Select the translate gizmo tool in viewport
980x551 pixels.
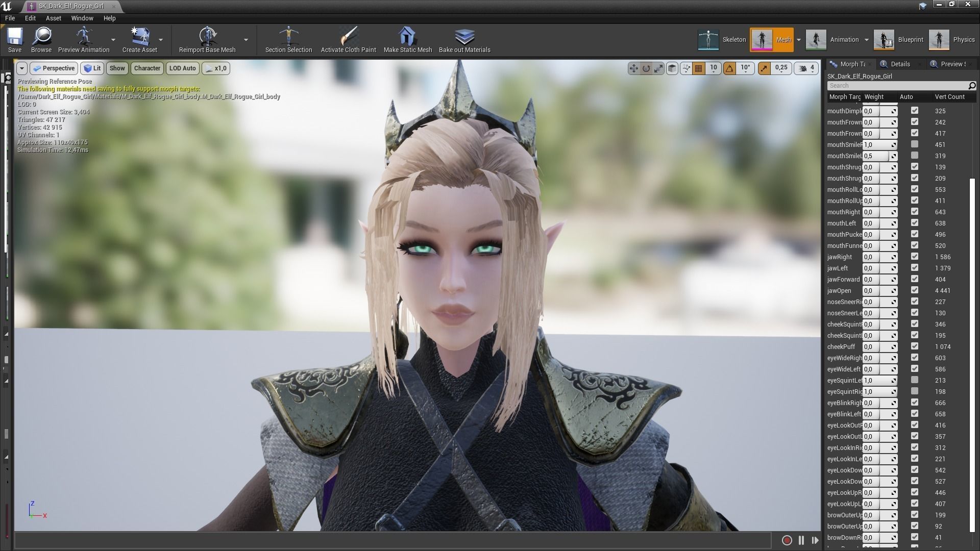click(x=633, y=68)
